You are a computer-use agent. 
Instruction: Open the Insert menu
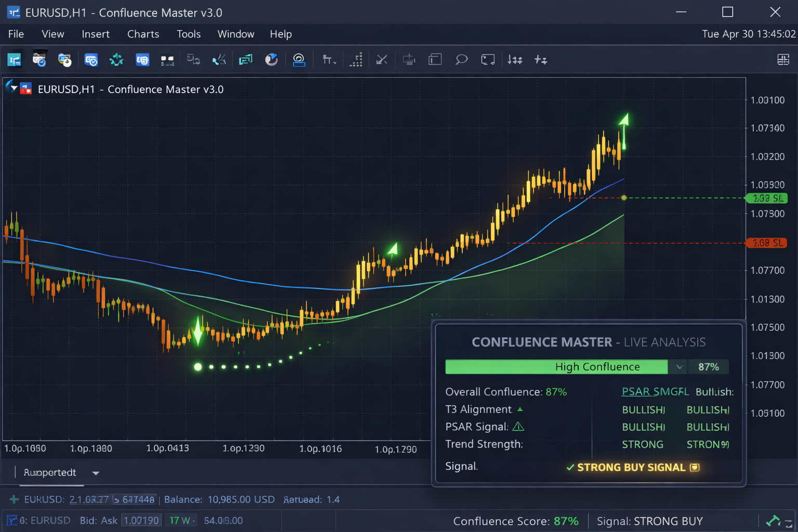96,34
